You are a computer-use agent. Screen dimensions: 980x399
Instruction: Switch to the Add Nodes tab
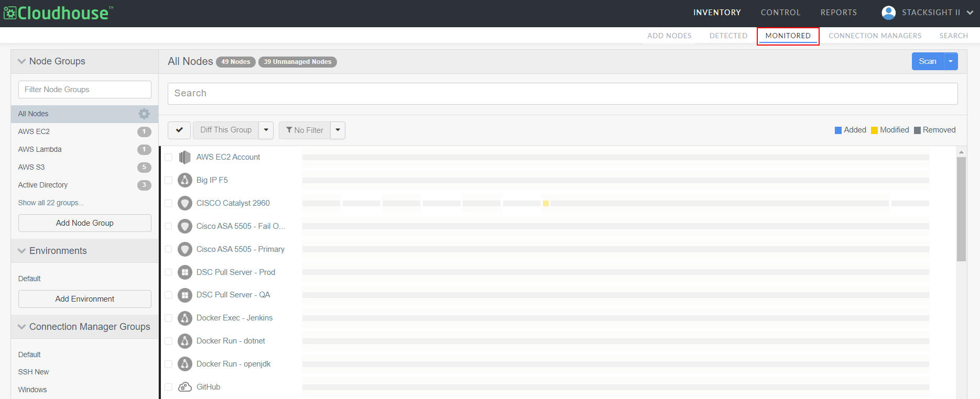coord(669,36)
